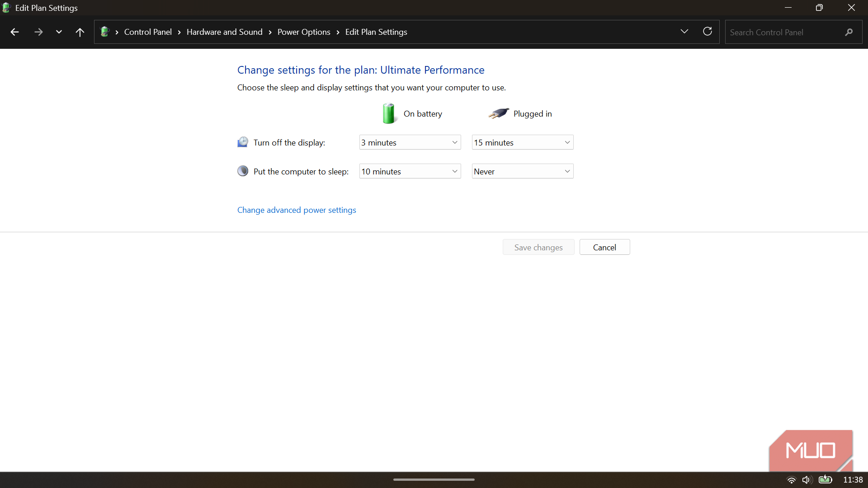Open sleep timeout on battery dropdown
The image size is (868, 488).
[x=410, y=171]
